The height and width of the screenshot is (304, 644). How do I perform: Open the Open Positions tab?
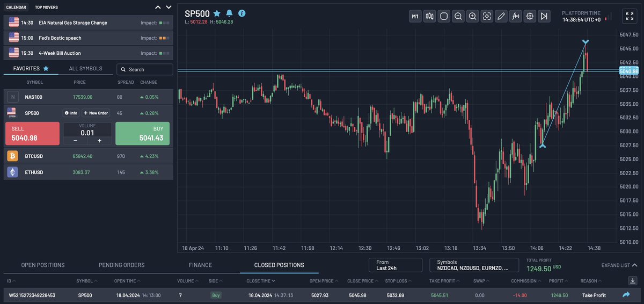(43, 265)
